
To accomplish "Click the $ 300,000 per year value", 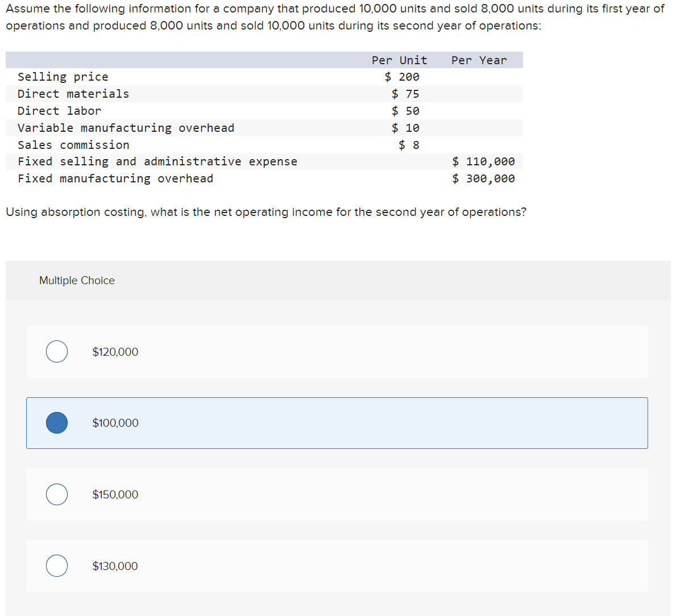I will pyautogui.click(x=483, y=179).
